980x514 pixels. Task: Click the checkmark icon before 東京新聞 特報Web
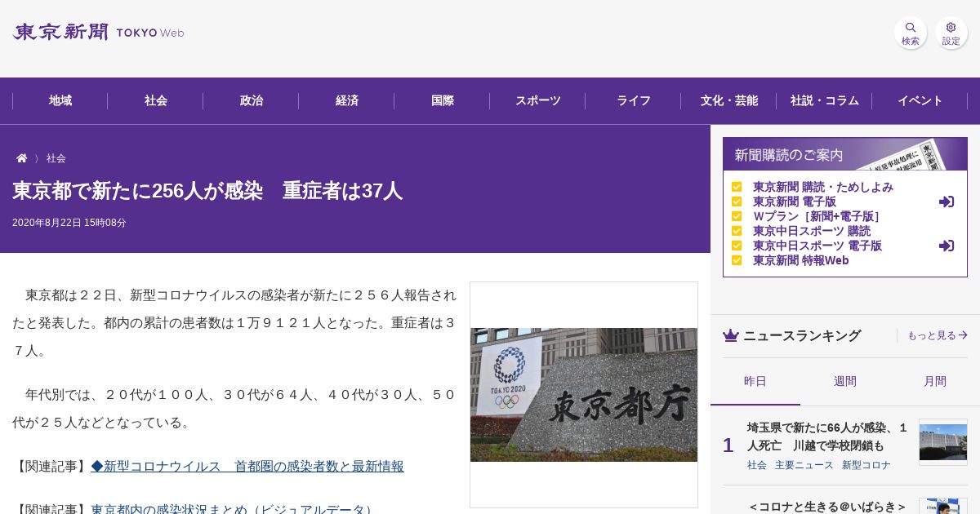[737, 260]
